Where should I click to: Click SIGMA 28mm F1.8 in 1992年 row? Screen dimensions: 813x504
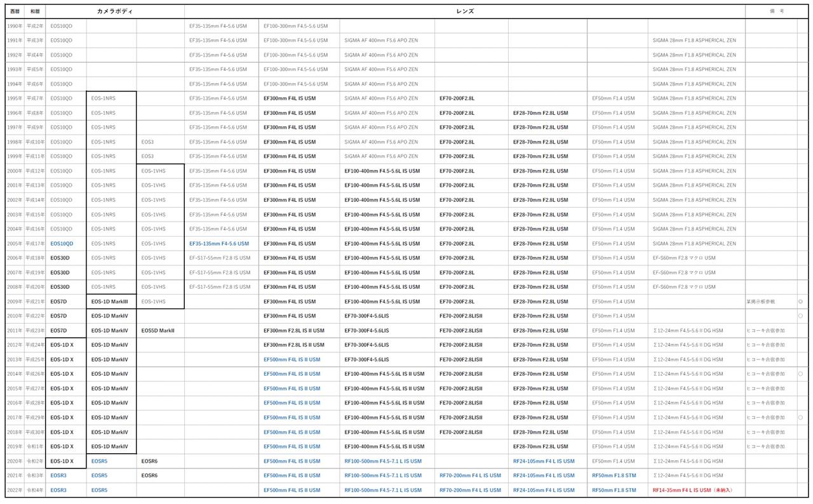coord(694,55)
